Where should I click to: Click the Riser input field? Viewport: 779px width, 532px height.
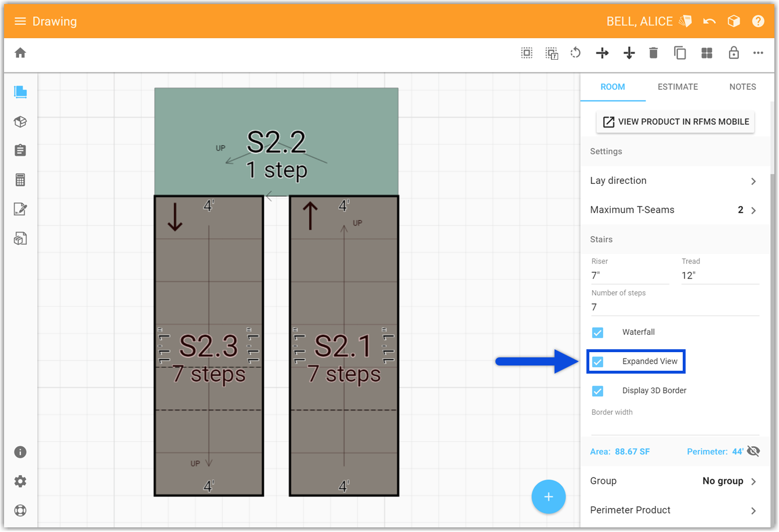630,276
